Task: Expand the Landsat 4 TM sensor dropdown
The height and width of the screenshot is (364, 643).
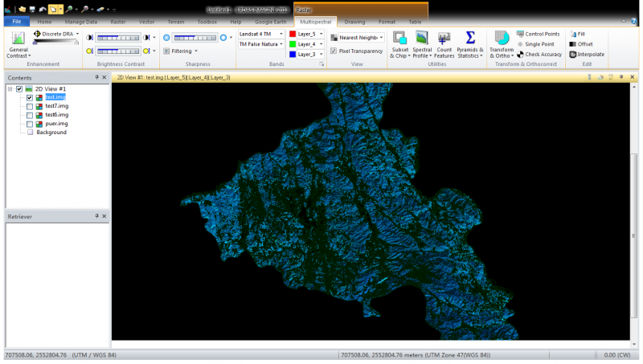Action: point(281,35)
